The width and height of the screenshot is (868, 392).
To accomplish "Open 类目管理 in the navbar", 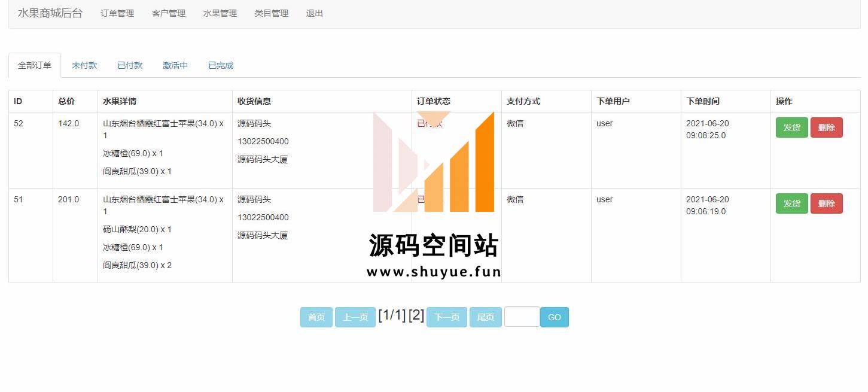I will coord(272,13).
